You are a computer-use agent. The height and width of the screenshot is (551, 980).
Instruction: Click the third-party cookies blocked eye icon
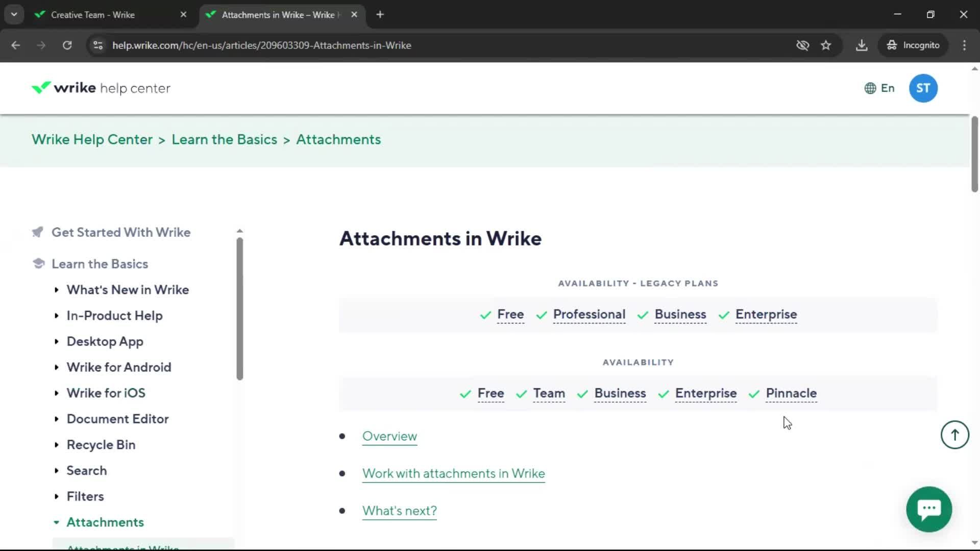click(802, 45)
